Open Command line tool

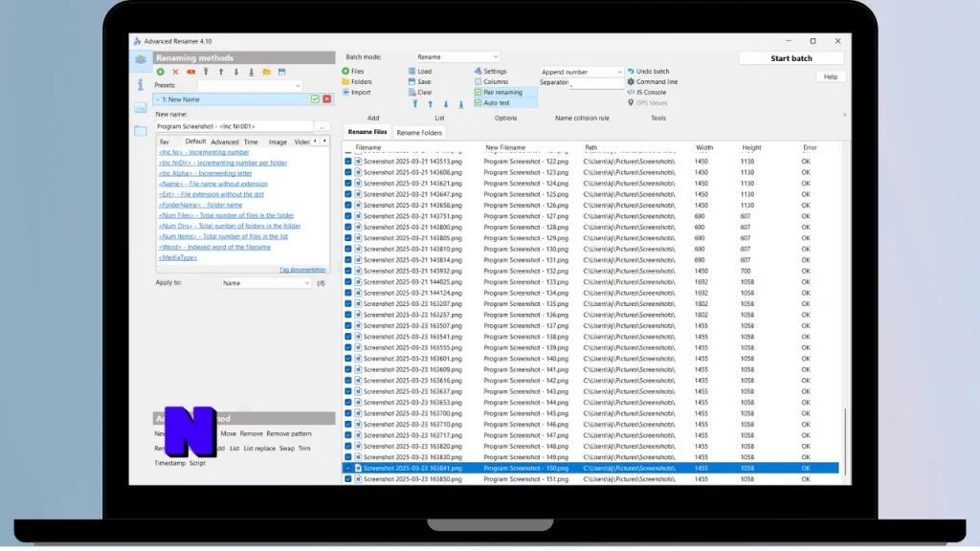coord(653,82)
